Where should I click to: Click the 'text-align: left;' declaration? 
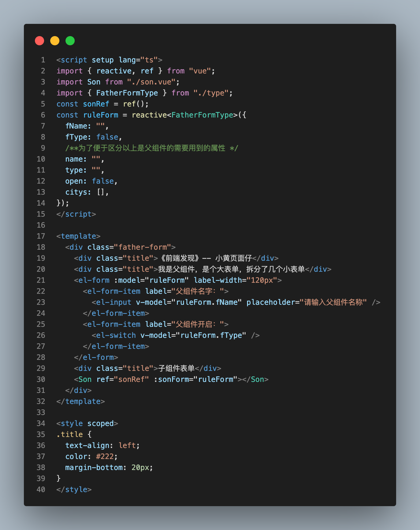coord(103,446)
